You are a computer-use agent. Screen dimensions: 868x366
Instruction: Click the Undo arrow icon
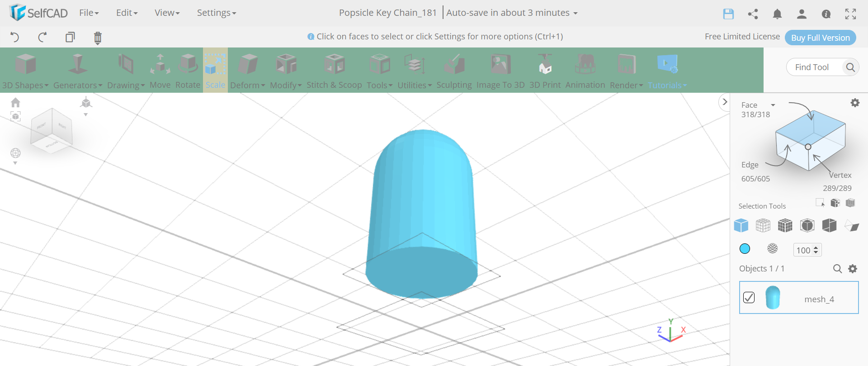[14, 37]
